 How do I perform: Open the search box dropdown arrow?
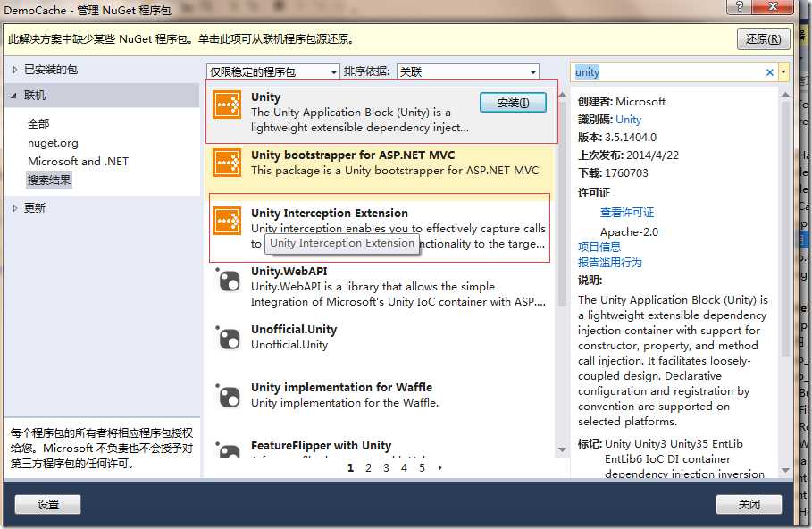[x=783, y=72]
